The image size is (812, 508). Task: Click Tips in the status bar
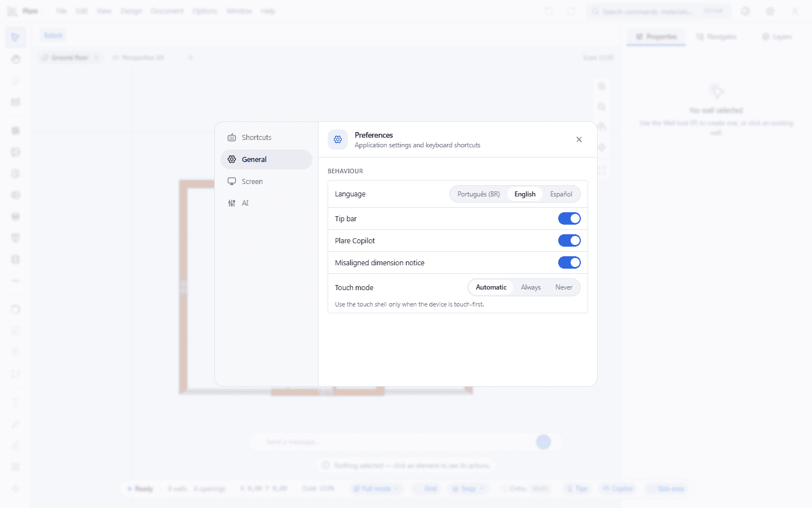point(577,489)
